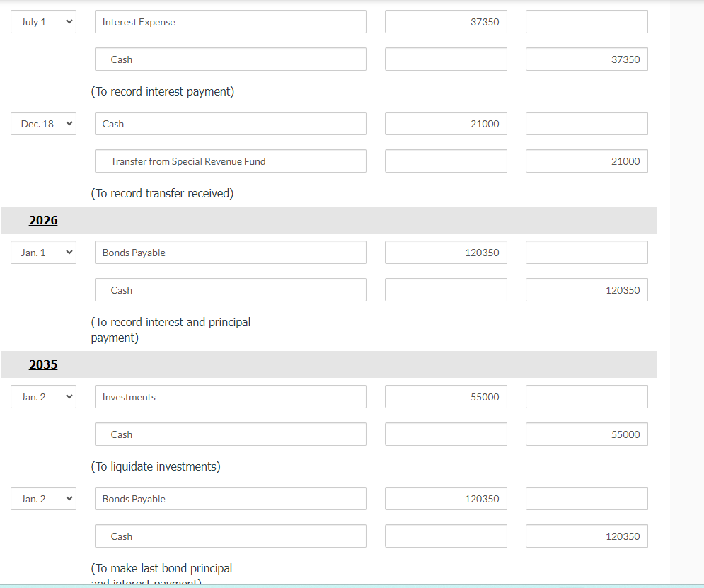
Task: Click the debit amount showing 37350
Action: 445,21
